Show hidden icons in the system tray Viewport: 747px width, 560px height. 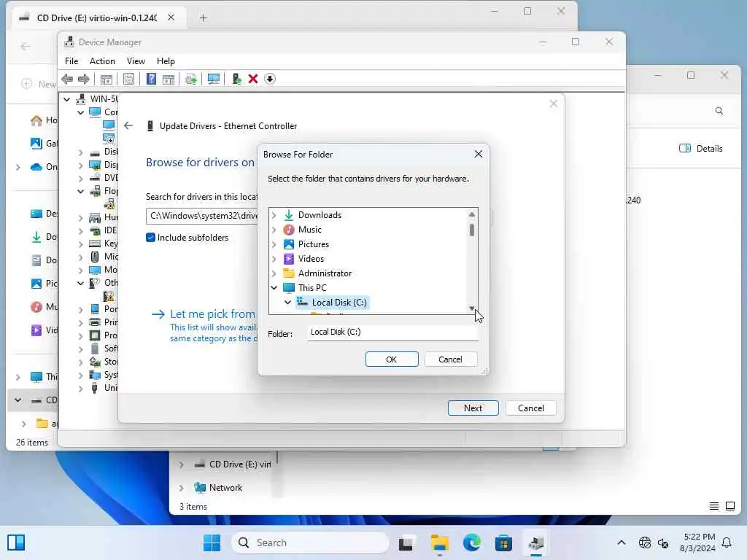[x=622, y=542]
